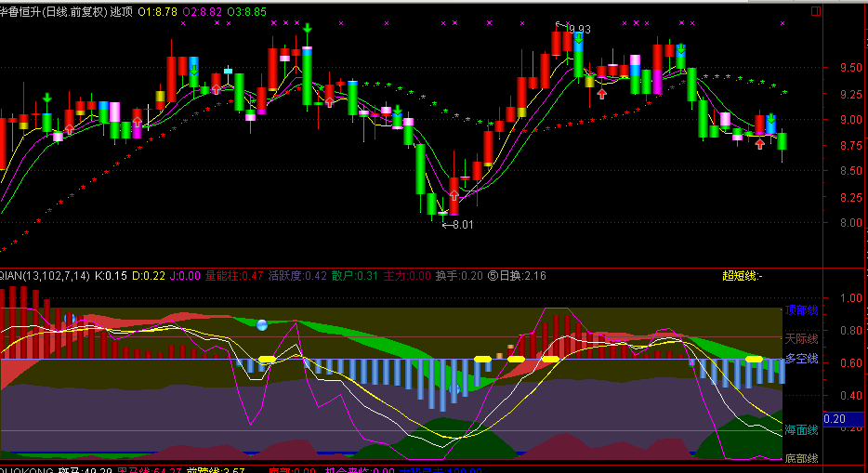Image resolution: width=868 pixels, height=473 pixels.
Task: Click the blue circle marker in indicator panel
Action: click(262, 325)
